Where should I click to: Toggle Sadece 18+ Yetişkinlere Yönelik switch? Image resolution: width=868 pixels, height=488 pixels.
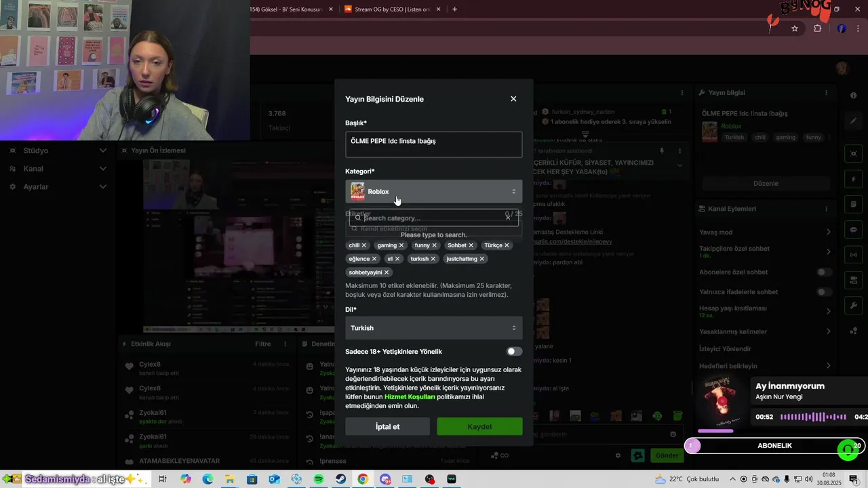514,351
